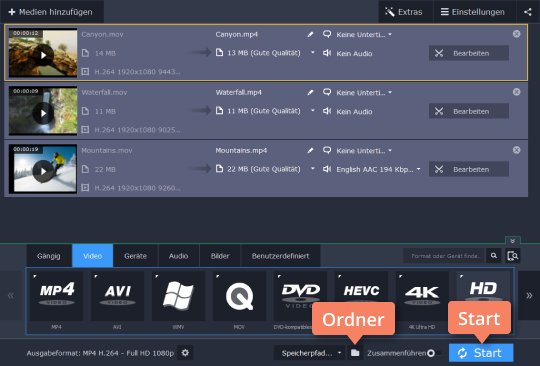The image size is (540, 366).
Task: Open the 11 MB quality dropdown for Waterfall
Action: pyautogui.click(x=312, y=111)
